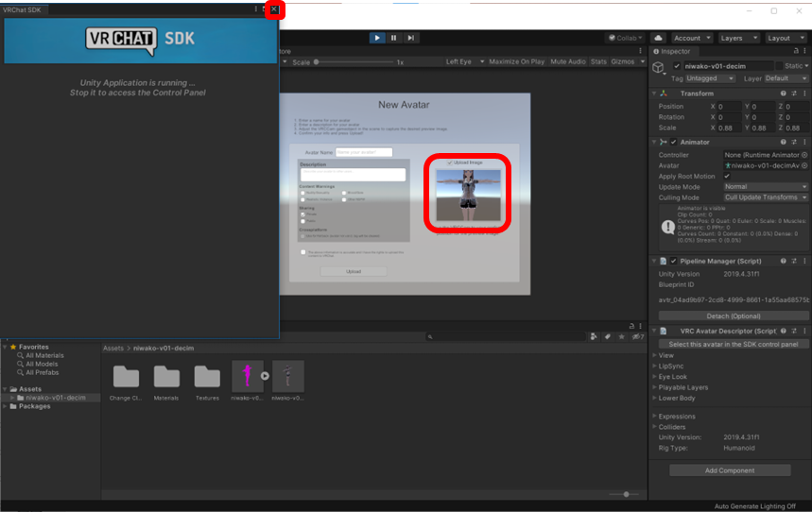Click the Add Component button
The height and width of the screenshot is (512, 812).
730,469
